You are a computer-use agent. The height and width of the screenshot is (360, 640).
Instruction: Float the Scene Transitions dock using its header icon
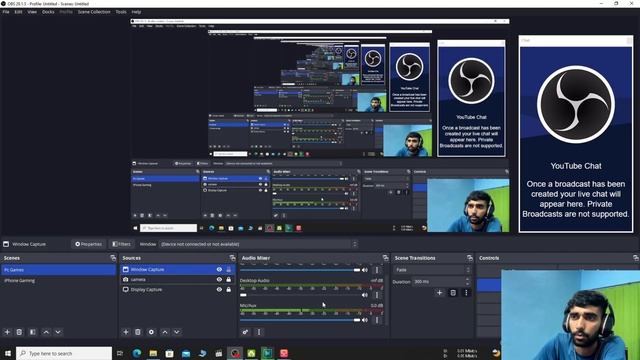tap(470, 258)
